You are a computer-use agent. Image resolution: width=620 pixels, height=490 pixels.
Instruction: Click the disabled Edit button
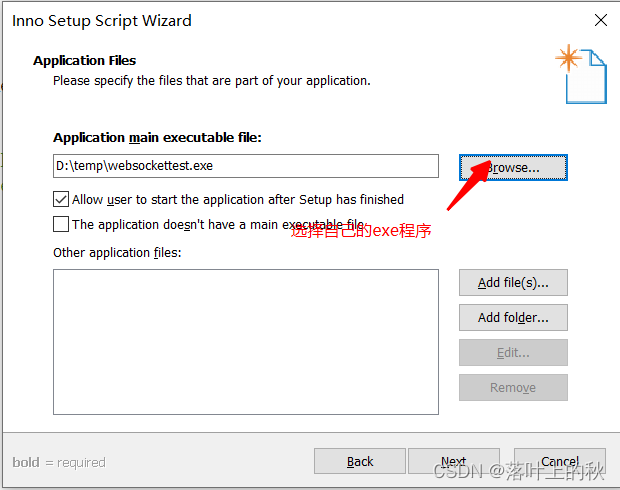pyautogui.click(x=513, y=352)
